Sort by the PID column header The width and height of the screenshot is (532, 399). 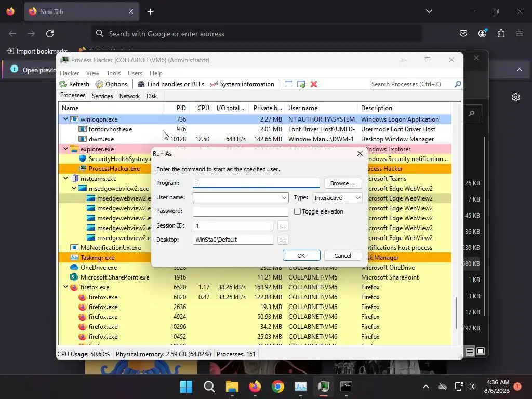pyautogui.click(x=176, y=108)
